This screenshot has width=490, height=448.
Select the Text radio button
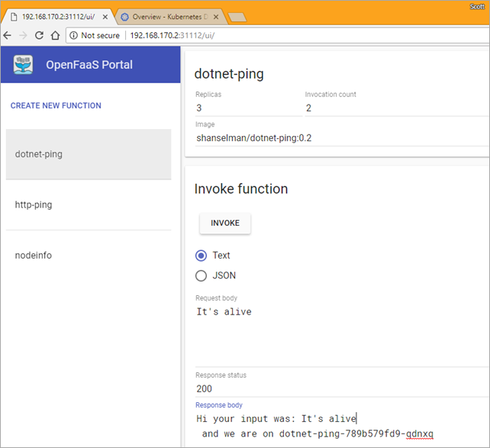pyautogui.click(x=201, y=256)
